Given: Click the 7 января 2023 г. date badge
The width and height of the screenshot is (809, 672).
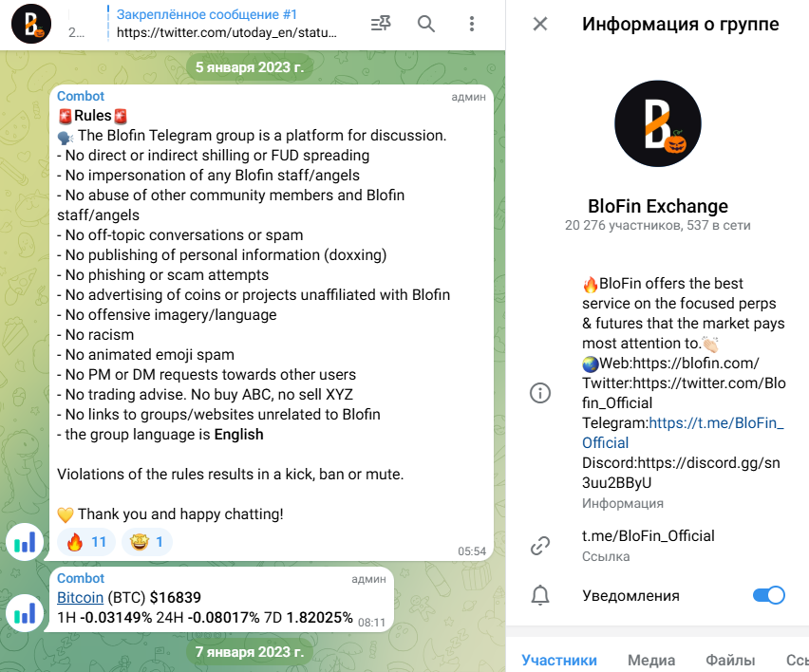Looking at the screenshot, I should pos(250,652).
